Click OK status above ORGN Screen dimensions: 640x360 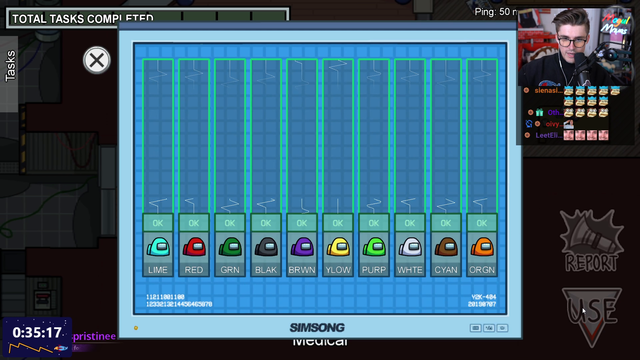point(482,223)
